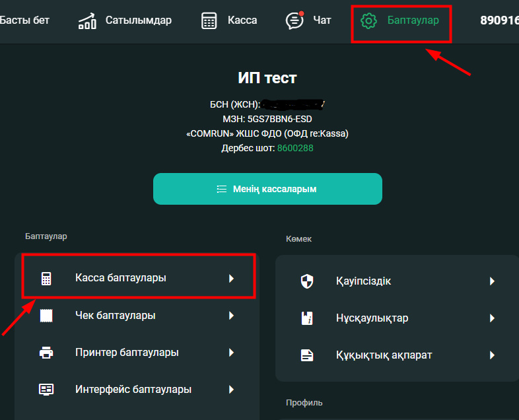This screenshot has height=420, width=519.
Task: Switch to Сатылымдар tab
Action: 139,20
